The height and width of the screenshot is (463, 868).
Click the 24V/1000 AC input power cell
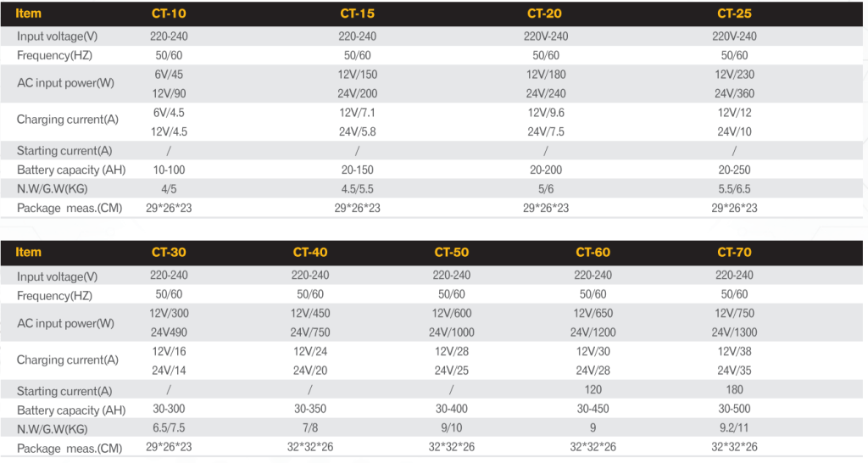(452, 332)
